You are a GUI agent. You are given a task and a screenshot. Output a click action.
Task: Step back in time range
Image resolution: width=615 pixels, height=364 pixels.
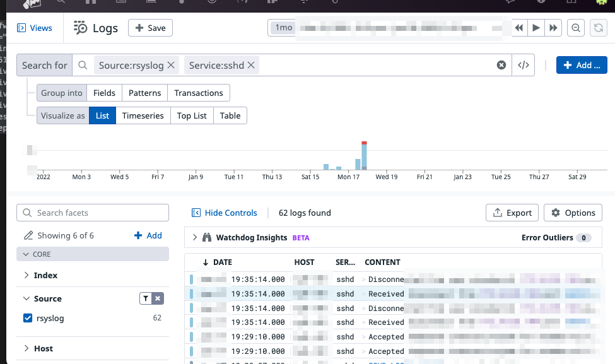pos(519,28)
